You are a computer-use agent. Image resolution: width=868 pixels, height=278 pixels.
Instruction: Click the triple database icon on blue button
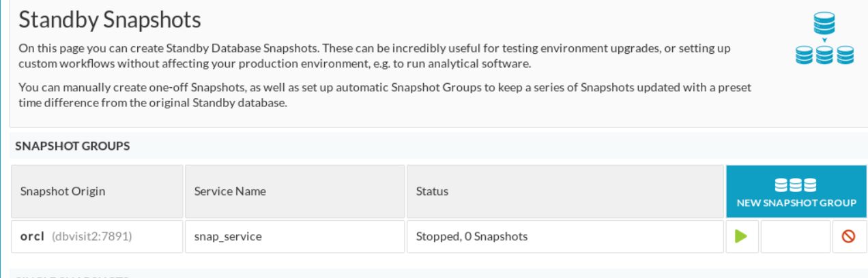pos(796,185)
